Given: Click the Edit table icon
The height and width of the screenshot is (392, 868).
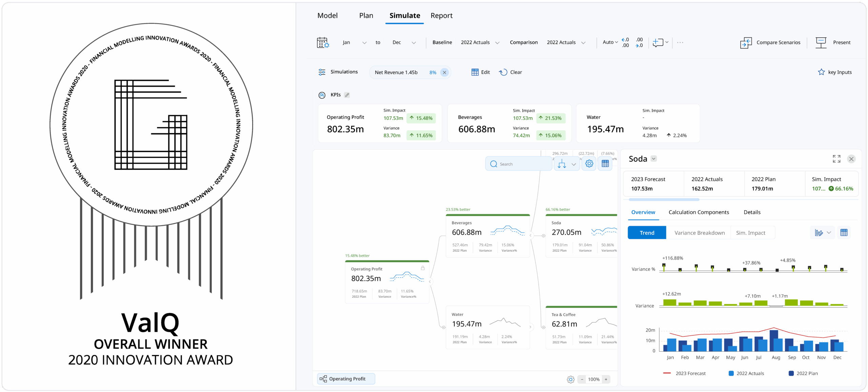Looking at the screenshot, I should [x=475, y=72].
